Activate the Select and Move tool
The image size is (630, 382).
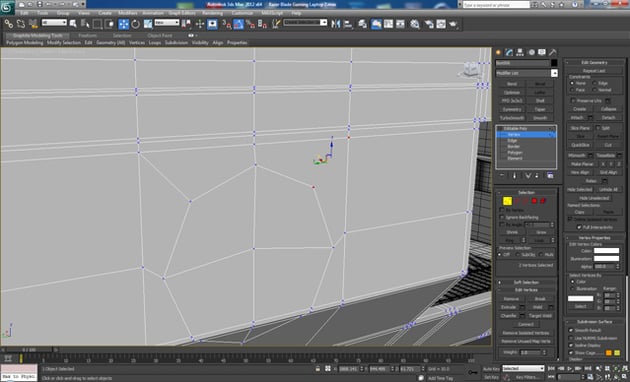tap(124, 24)
